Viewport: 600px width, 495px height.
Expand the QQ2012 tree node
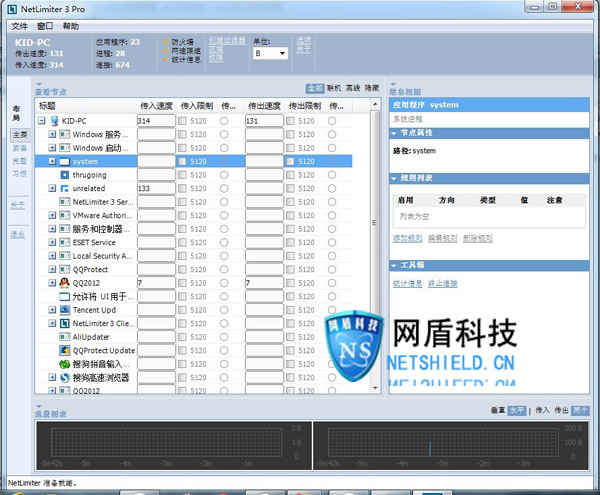pyautogui.click(x=52, y=283)
